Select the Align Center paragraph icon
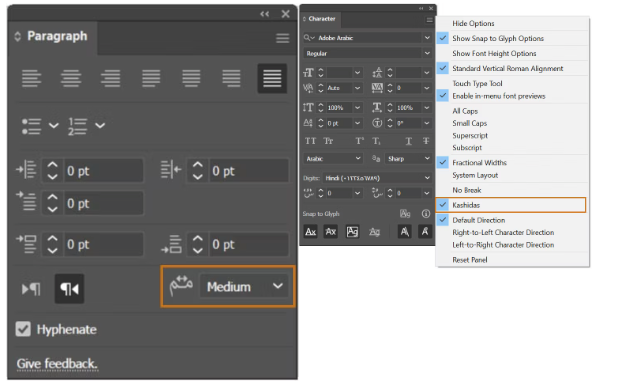Viewport: 622px width, 392px height. [71, 78]
